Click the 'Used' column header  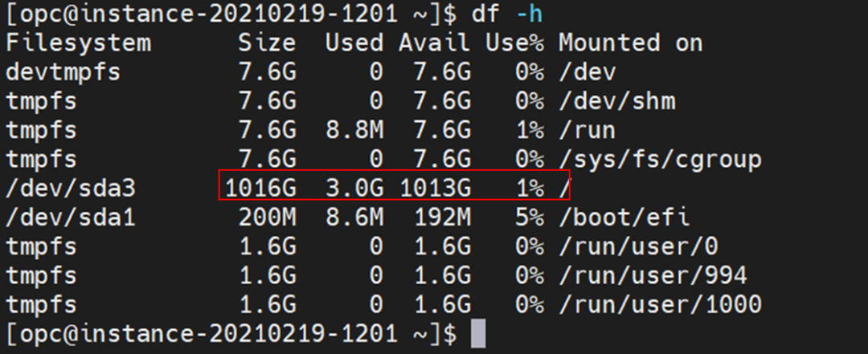coord(354,43)
